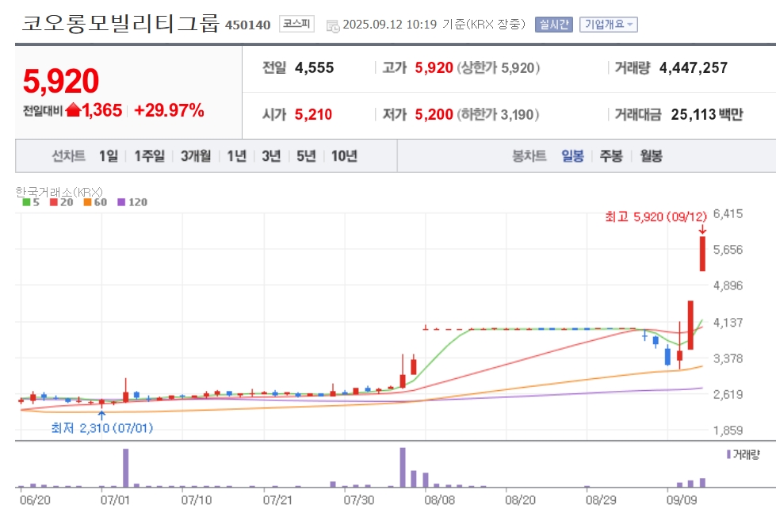Click the orange 60-day moving average swatch
776x532 pixels.
88,202
